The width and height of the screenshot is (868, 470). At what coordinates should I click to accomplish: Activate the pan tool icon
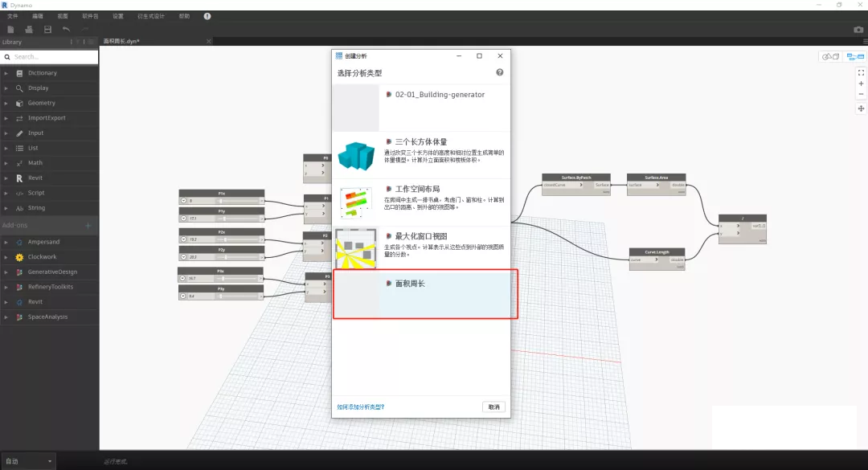[861, 108]
